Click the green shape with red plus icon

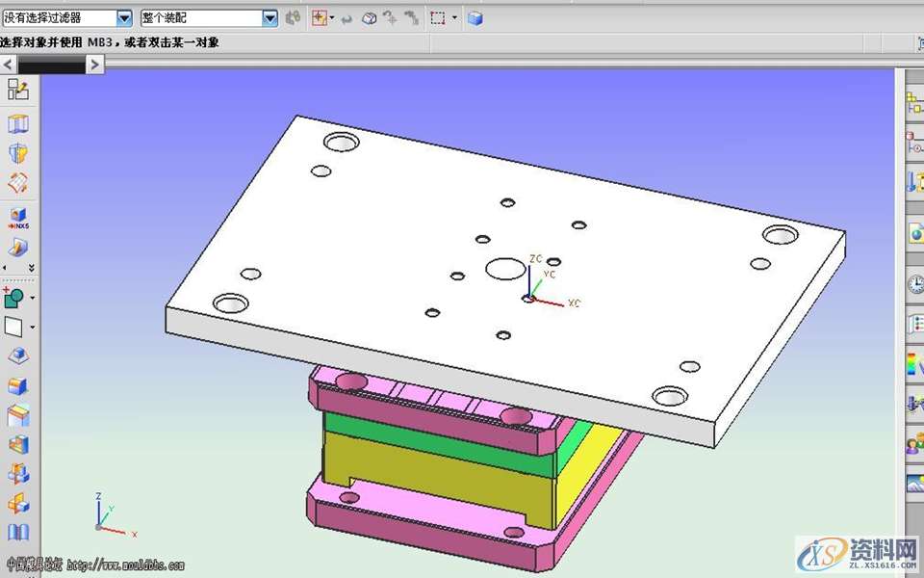point(13,298)
